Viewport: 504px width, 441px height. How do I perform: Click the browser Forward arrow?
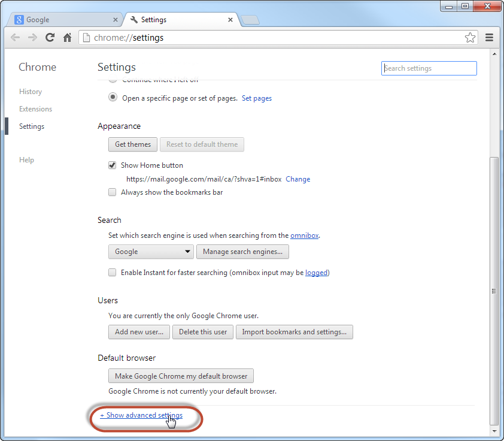tap(32, 38)
